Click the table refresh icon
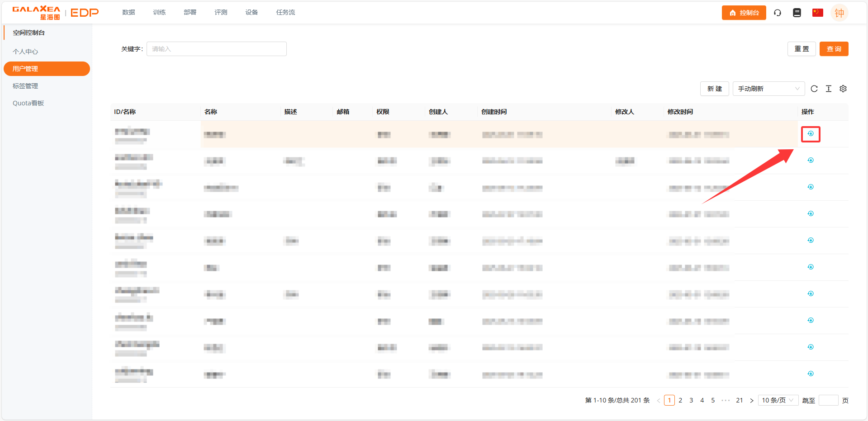Viewport: 868px width, 421px height. 814,89
